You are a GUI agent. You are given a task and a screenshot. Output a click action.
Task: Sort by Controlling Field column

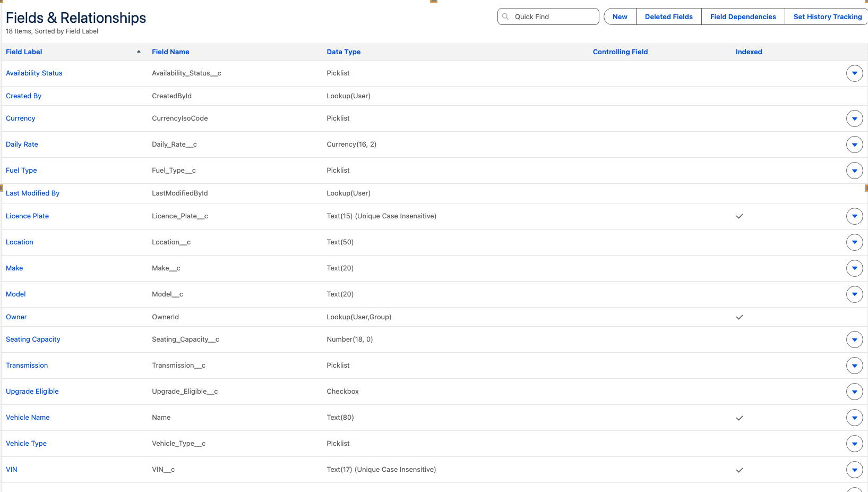click(x=620, y=52)
